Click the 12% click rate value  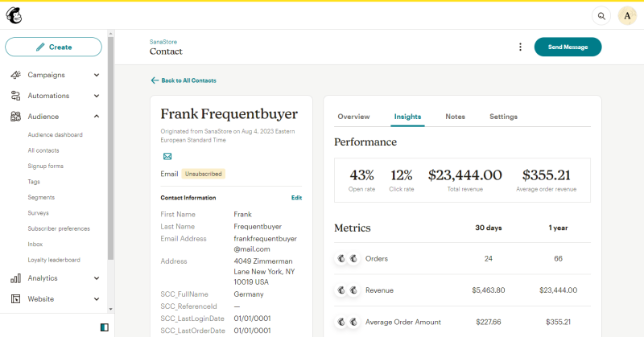click(x=401, y=175)
